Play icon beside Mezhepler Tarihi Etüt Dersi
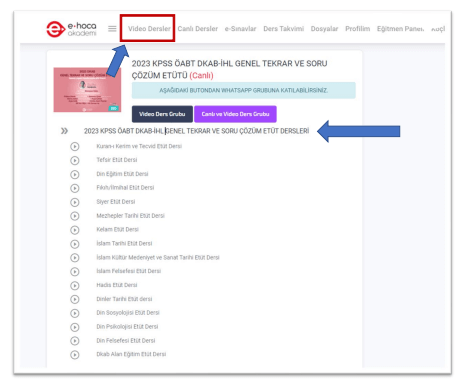The width and height of the screenshot is (467, 382). [x=75, y=216]
